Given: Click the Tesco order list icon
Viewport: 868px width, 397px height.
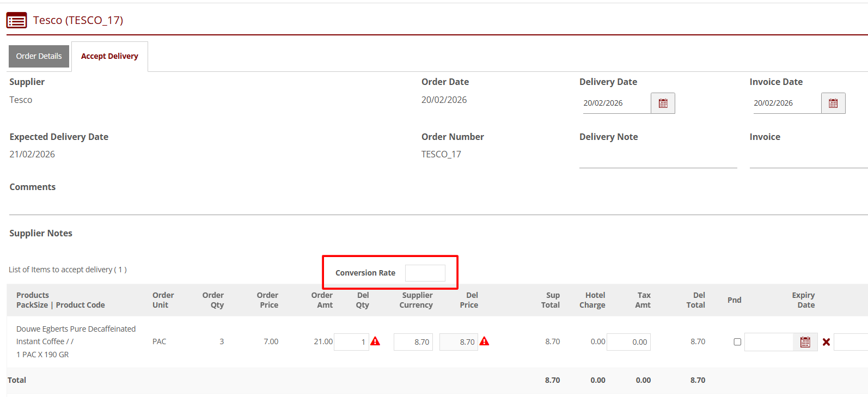Looking at the screenshot, I should click(x=16, y=21).
